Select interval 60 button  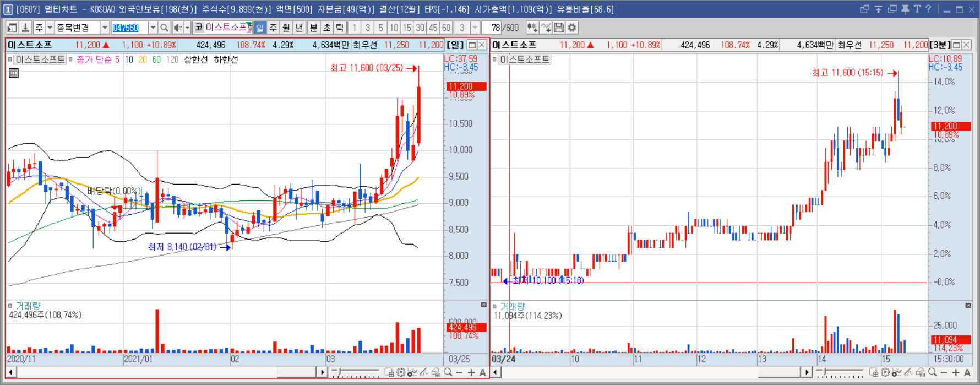tap(446, 28)
